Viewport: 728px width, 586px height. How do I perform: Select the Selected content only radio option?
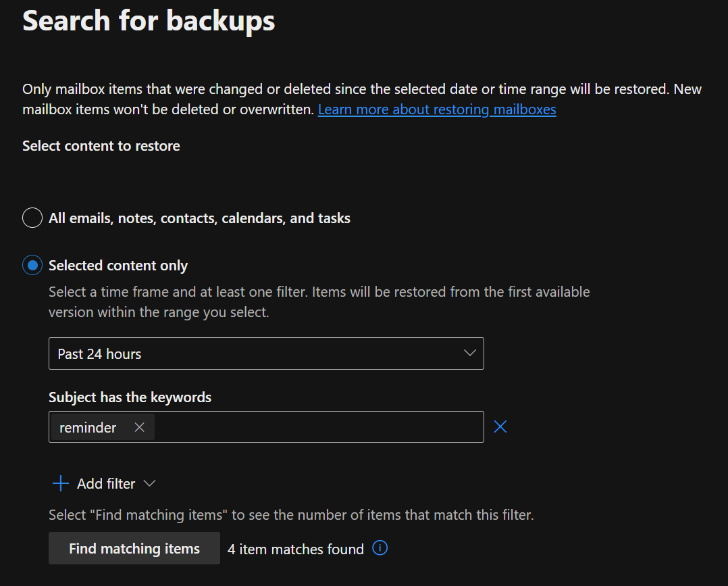point(32,266)
